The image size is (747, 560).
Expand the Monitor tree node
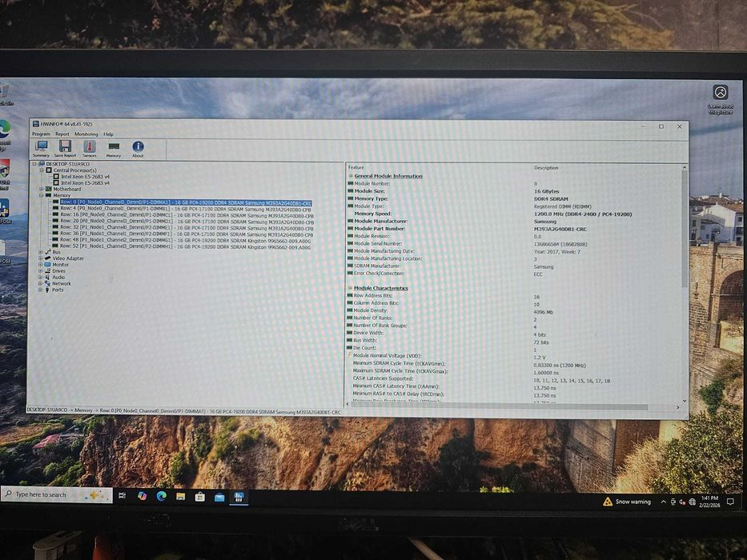coord(41,264)
